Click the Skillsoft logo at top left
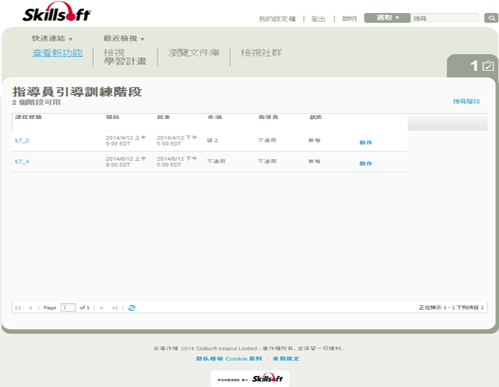The width and height of the screenshot is (499, 387). (57, 13)
